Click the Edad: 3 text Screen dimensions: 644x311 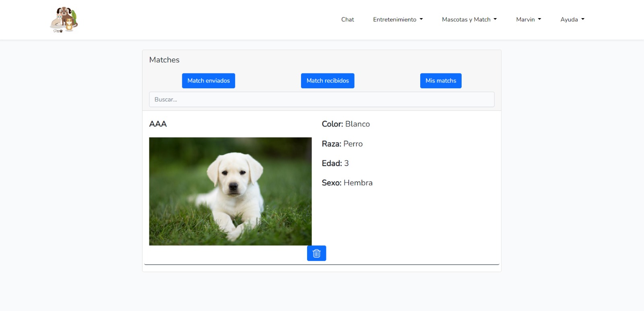(x=335, y=163)
